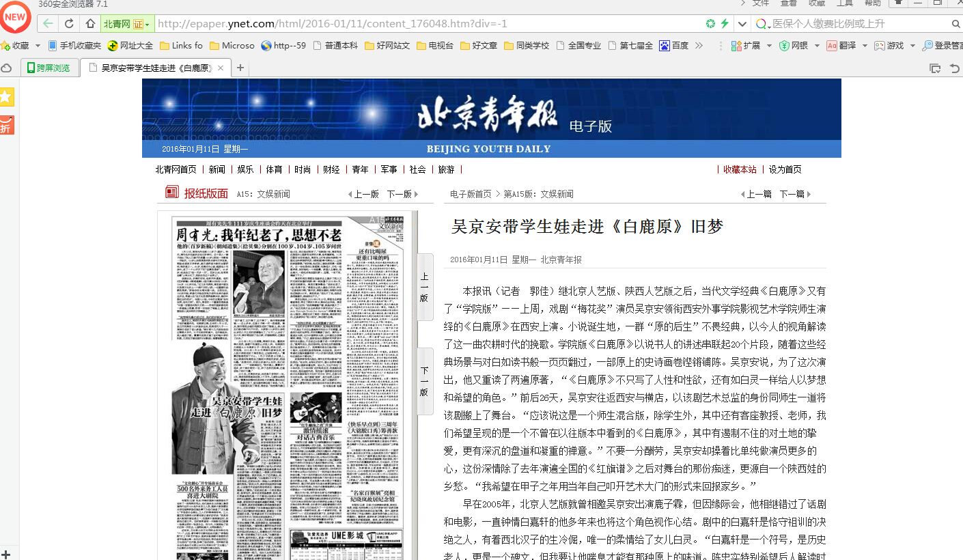Open the NEW orange user badge

(x=15, y=18)
